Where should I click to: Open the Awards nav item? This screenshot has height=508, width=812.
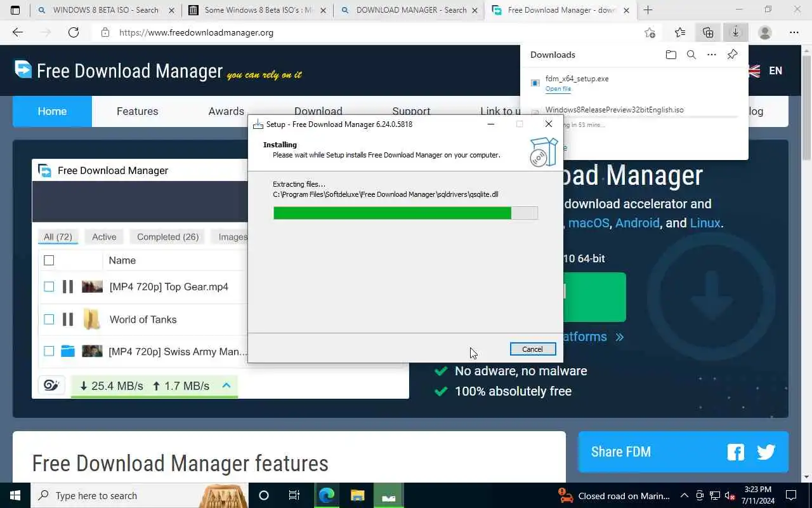point(226,111)
